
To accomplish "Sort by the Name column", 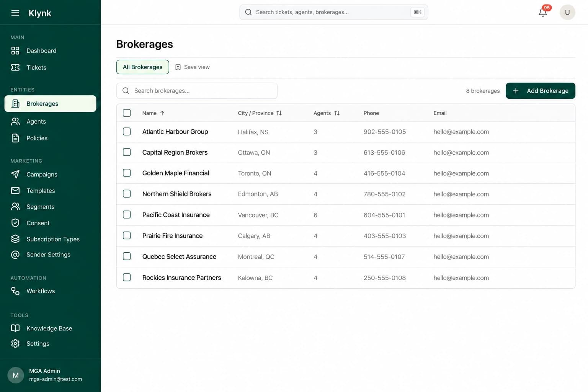I will click(154, 113).
